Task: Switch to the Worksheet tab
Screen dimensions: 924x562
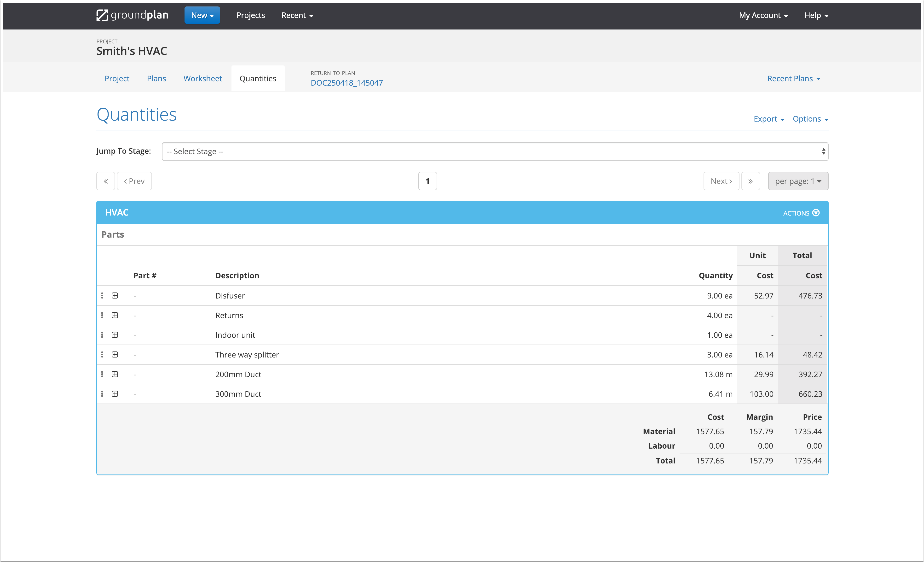Action: [x=202, y=78]
